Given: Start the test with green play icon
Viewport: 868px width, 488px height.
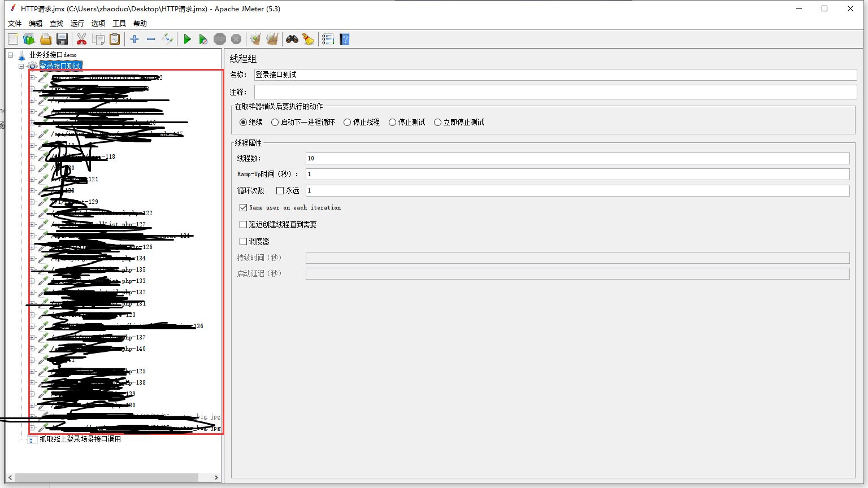Looking at the screenshot, I should point(187,39).
